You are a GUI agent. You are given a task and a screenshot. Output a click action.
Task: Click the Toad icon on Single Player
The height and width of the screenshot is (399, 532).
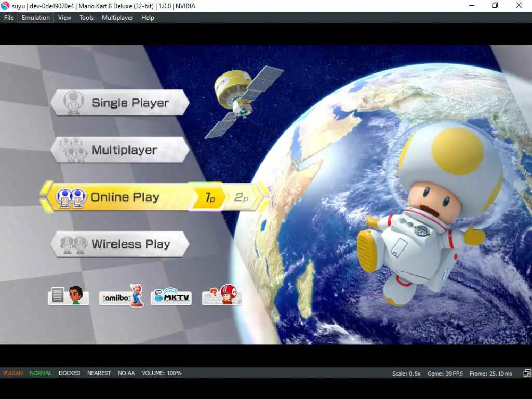73,102
